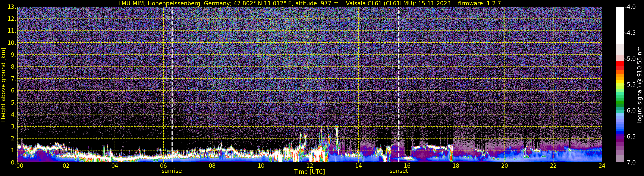644x176 pixels.
Task: Click height axis tick '11.'
Action: pyautogui.click(x=12, y=31)
